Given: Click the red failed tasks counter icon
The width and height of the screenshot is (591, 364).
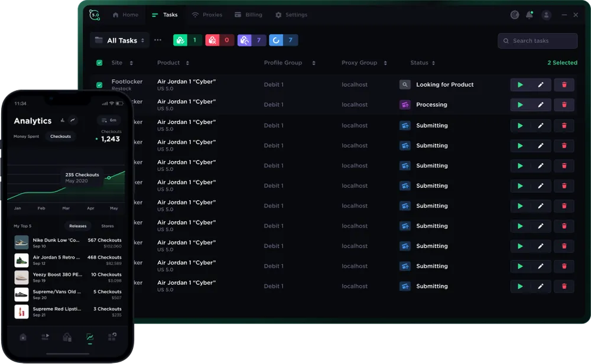Looking at the screenshot, I should [x=212, y=40].
